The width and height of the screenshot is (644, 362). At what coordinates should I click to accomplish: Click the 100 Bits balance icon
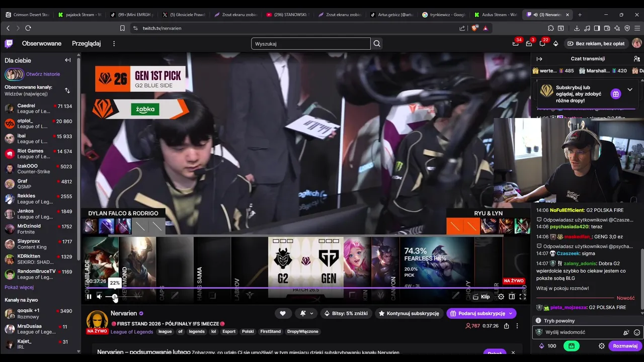point(542,346)
